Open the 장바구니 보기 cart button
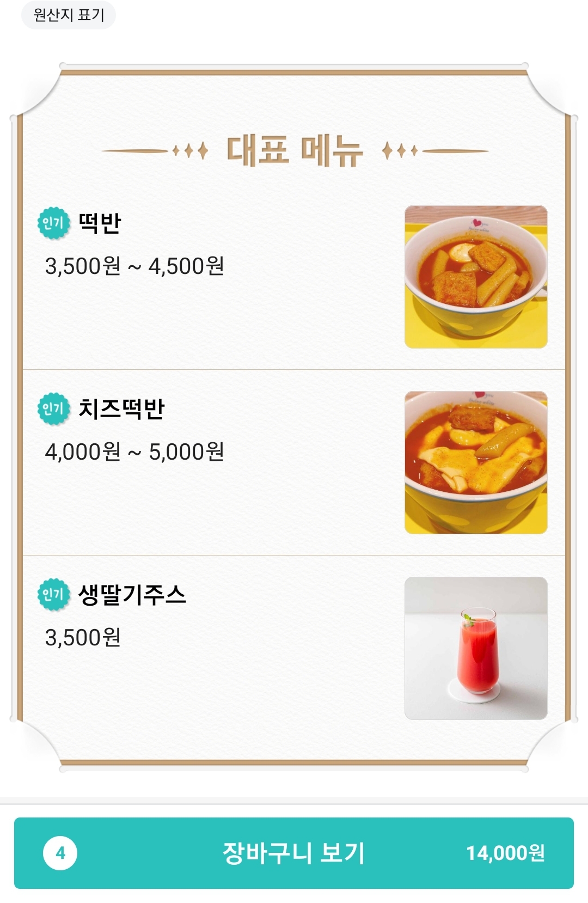Viewport: 588px width, 903px height. [x=294, y=853]
